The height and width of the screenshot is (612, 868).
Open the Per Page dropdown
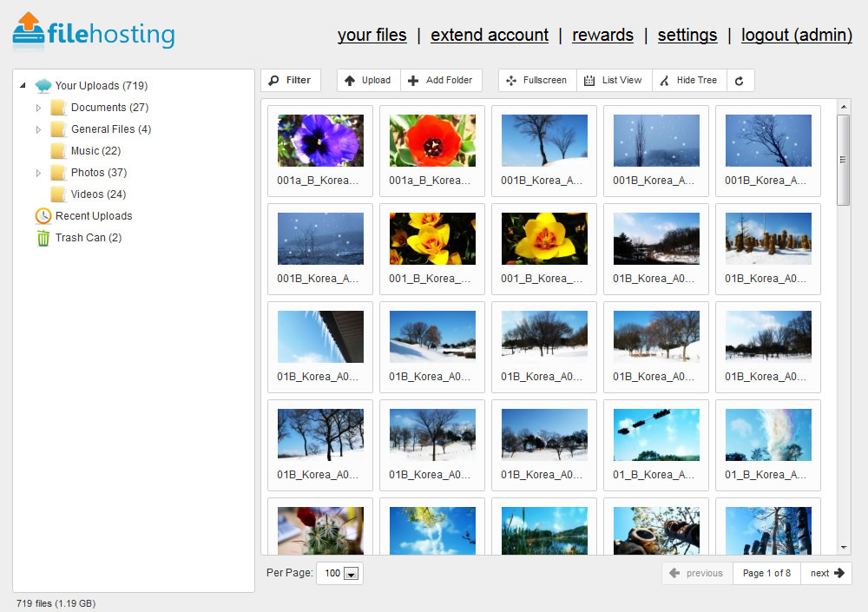[340, 573]
